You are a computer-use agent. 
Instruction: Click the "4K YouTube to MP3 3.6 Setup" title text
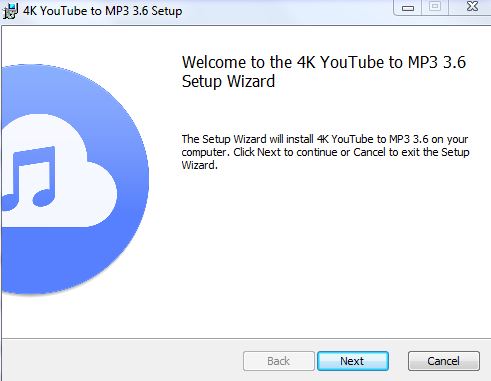point(103,11)
